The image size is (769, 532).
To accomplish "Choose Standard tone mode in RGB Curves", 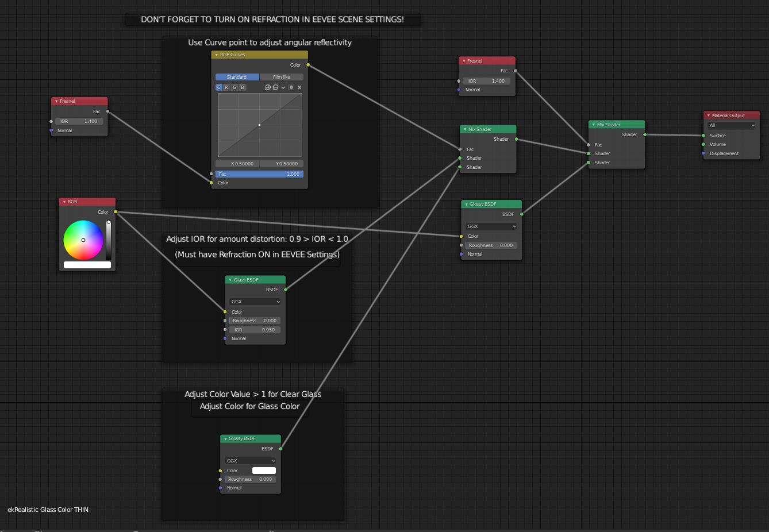I will 237,77.
